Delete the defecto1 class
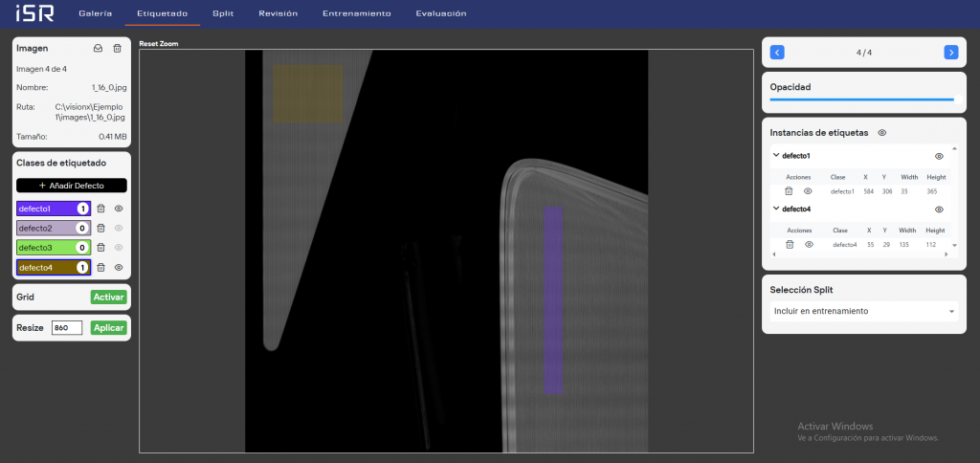 (100, 209)
